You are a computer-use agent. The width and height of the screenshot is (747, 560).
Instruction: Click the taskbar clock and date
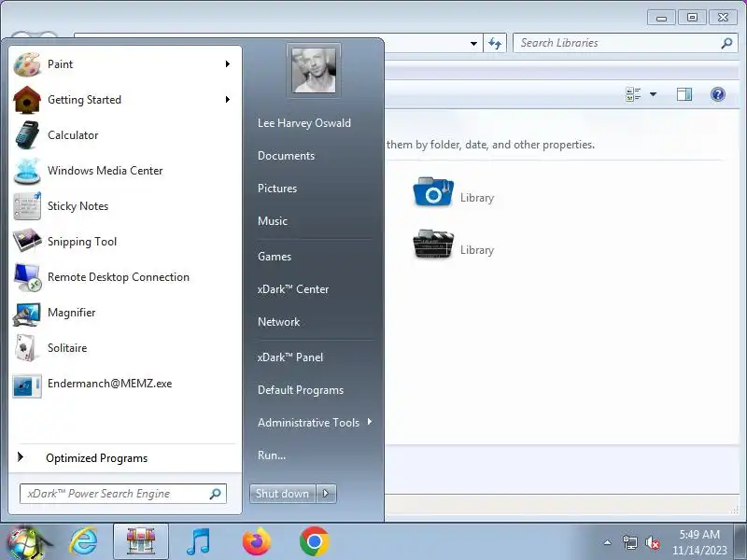point(699,542)
